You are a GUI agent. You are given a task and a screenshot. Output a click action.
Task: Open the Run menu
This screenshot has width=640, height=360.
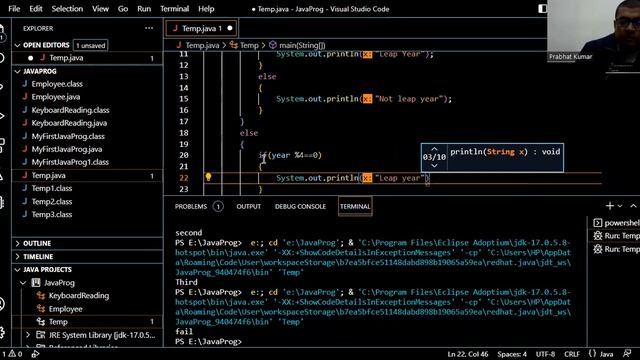[144, 9]
